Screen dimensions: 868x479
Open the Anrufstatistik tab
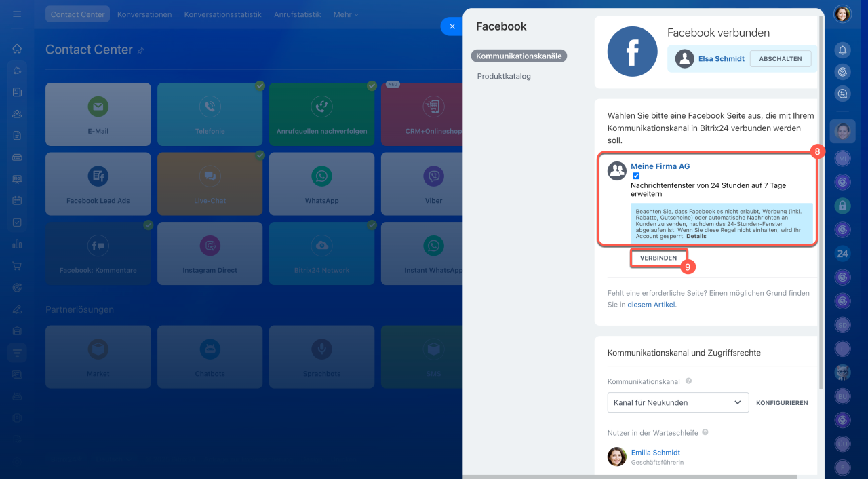(298, 14)
